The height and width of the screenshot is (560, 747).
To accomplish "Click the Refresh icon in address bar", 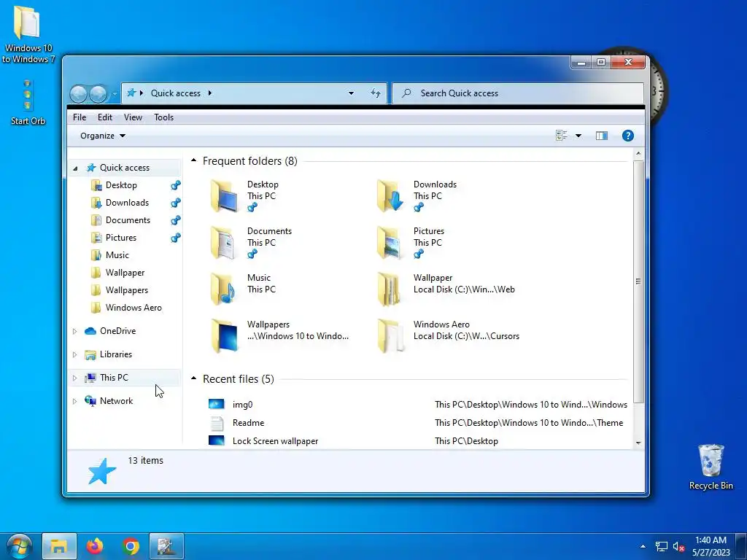I will [x=376, y=93].
